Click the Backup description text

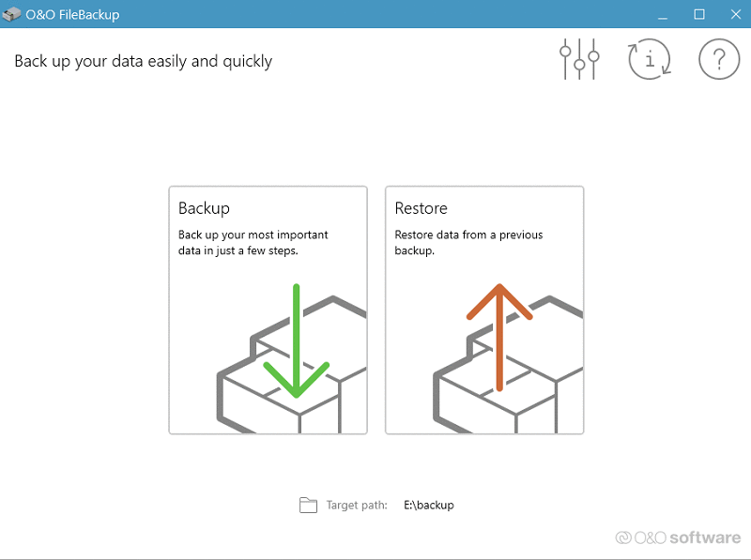pos(253,243)
